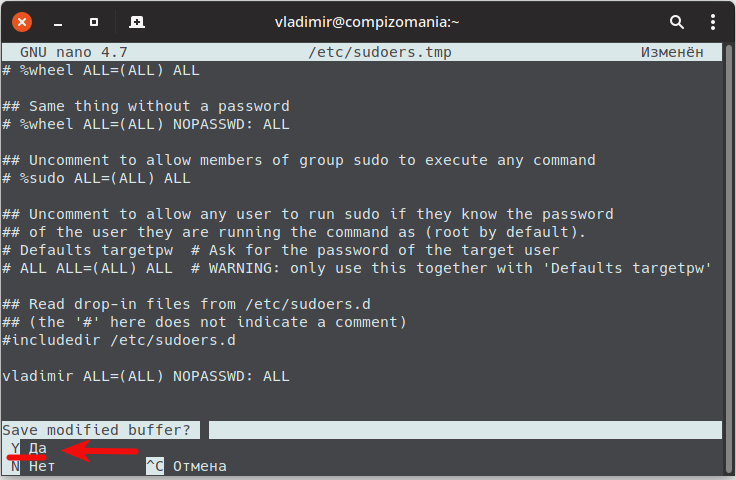
Task: Click the '# %sudo ALL=(ALL) ALL' line
Action: pyautogui.click(x=96, y=178)
